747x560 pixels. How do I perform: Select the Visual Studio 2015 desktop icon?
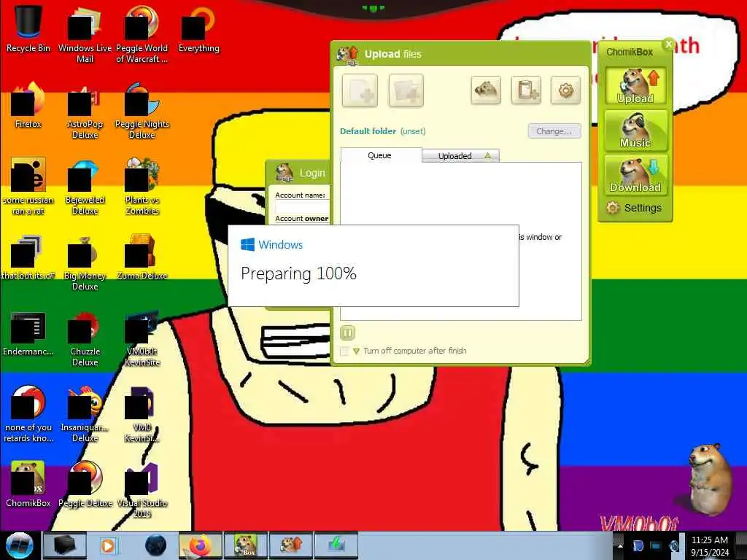pyautogui.click(x=142, y=489)
